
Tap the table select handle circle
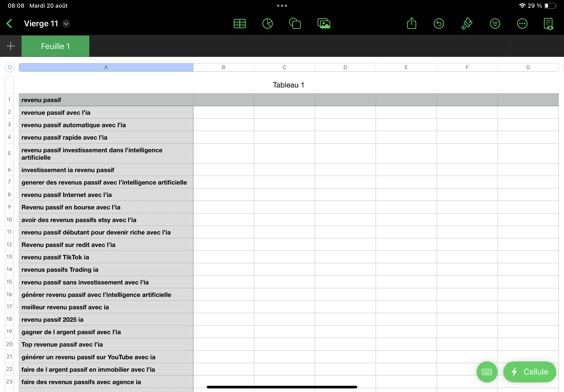click(x=10, y=67)
